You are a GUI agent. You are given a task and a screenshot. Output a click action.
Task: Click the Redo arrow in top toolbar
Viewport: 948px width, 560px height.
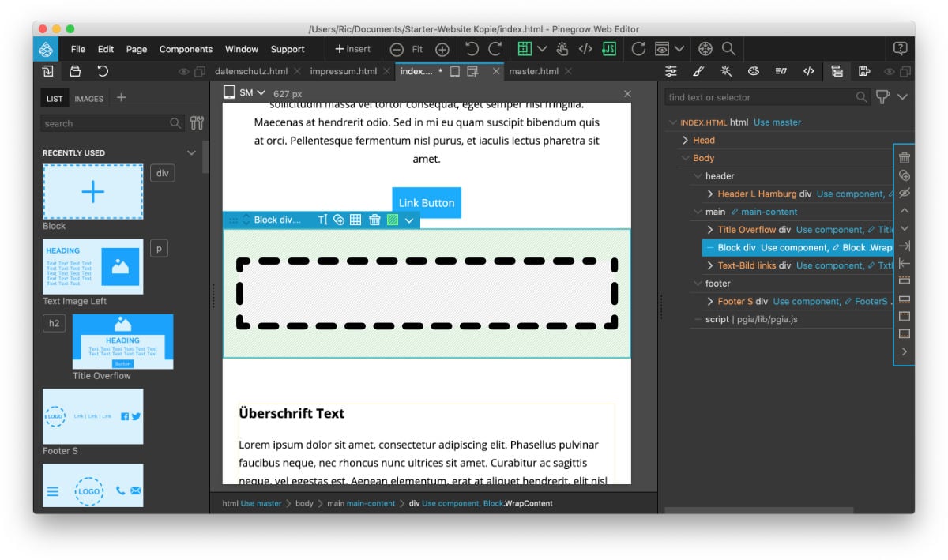(x=495, y=49)
